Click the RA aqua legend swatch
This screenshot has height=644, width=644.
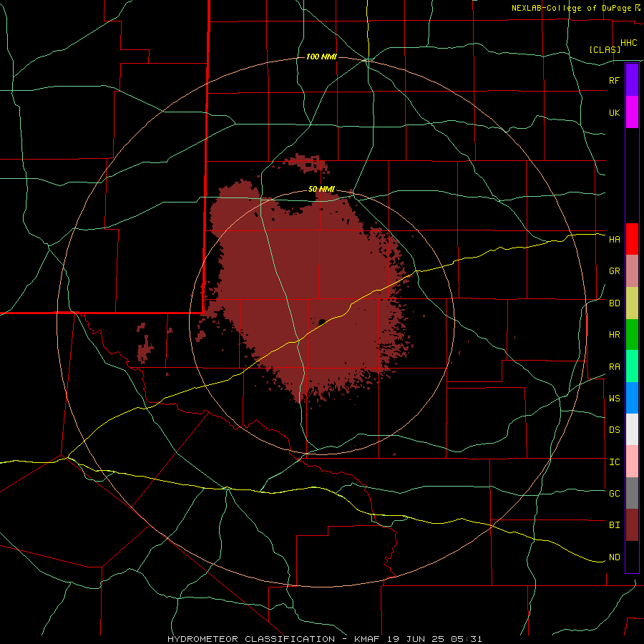point(632,366)
